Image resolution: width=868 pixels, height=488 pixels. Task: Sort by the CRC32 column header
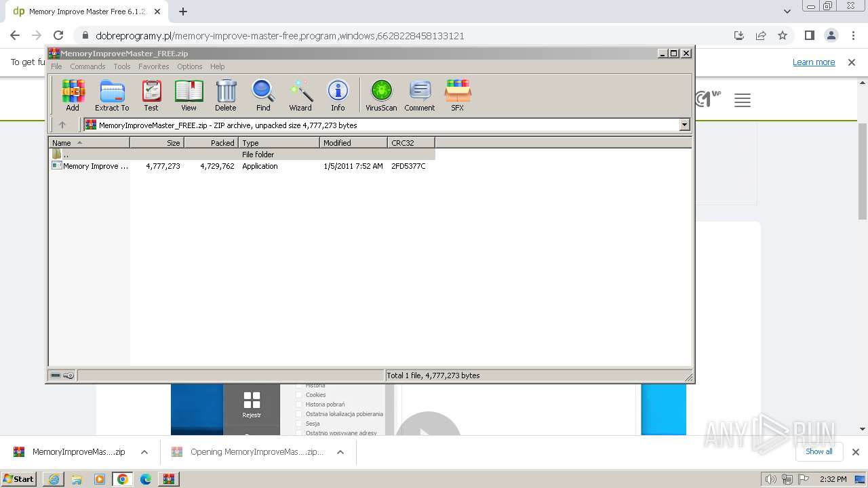tap(411, 143)
